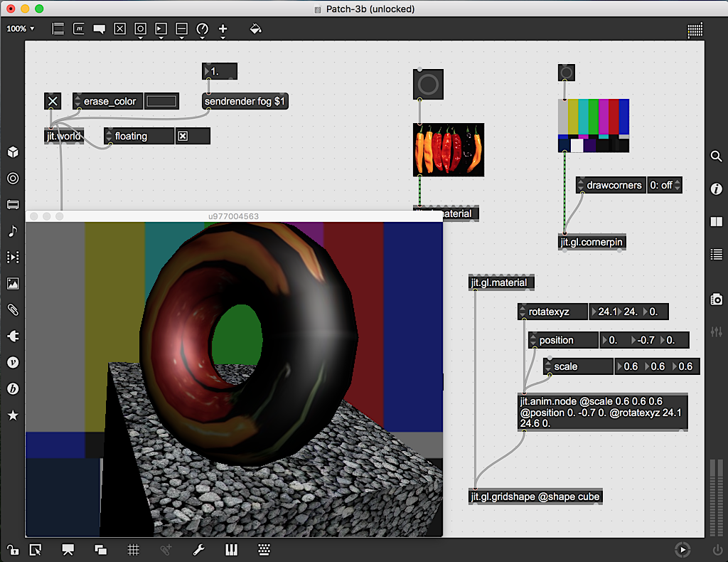The height and width of the screenshot is (562, 728).
Task: Open the zoom 100% dropdown
Action: point(21,28)
